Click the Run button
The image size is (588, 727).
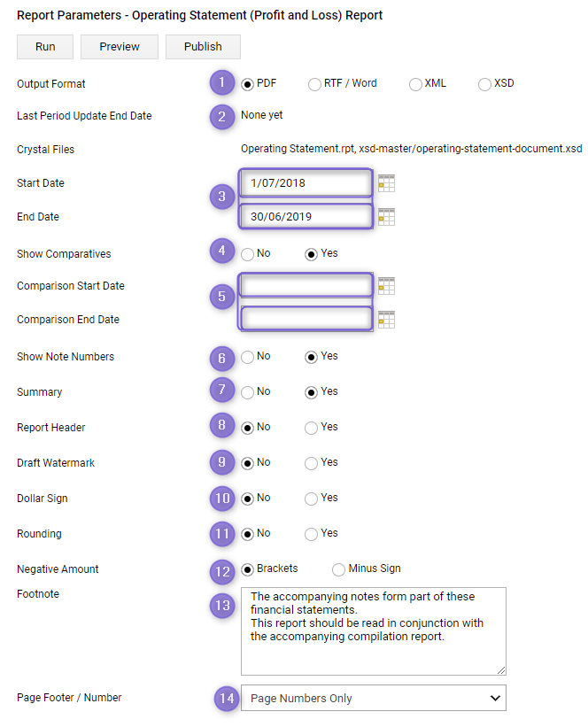[x=45, y=47]
